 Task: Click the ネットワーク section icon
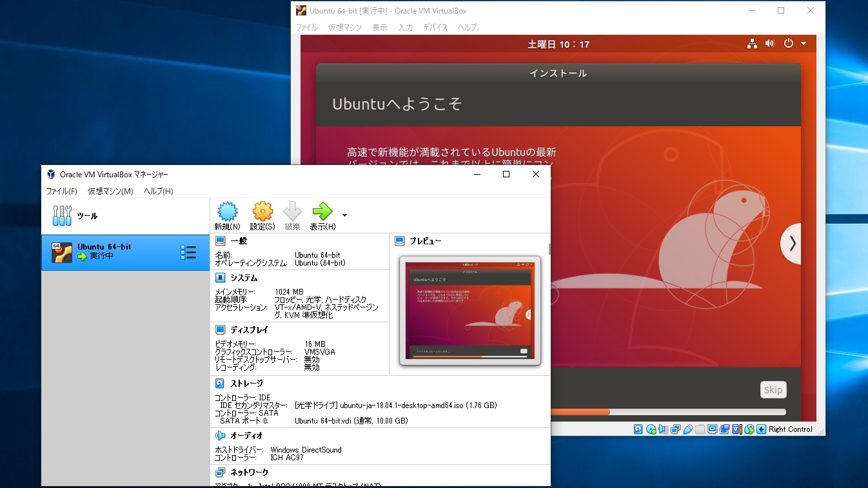click(x=220, y=473)
